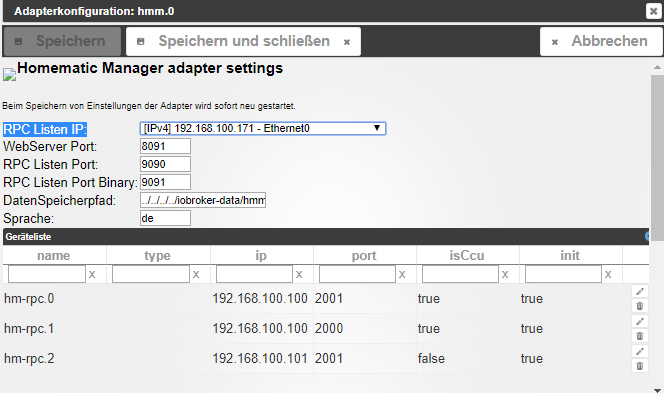This screenshot has height=393, width=664.
Task: Select the hm-rpc.0 row name
Action: tap(29, 299)
